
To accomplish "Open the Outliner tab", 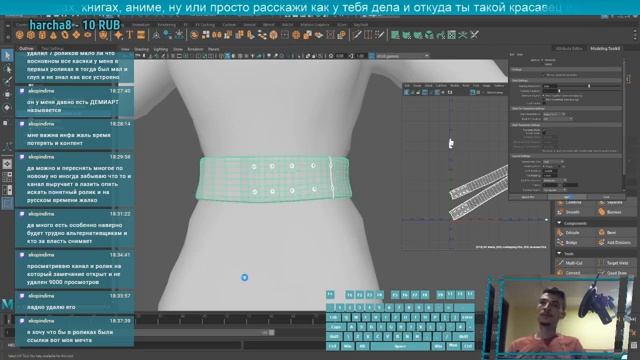I will (26, 49).
